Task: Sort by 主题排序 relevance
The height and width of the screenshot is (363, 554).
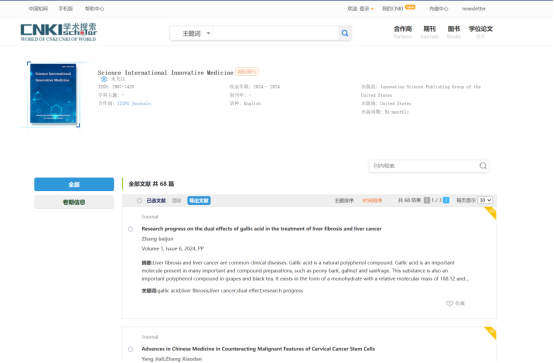Action: click(344, 200)
